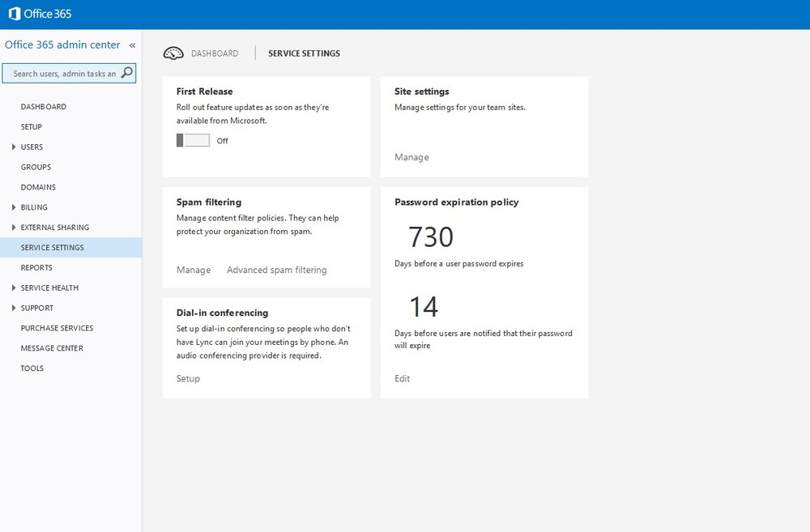The height and width of the screenshot is (532, 810).
Task: Click Edit under Password expiration policy
Action: pos(402,379)
